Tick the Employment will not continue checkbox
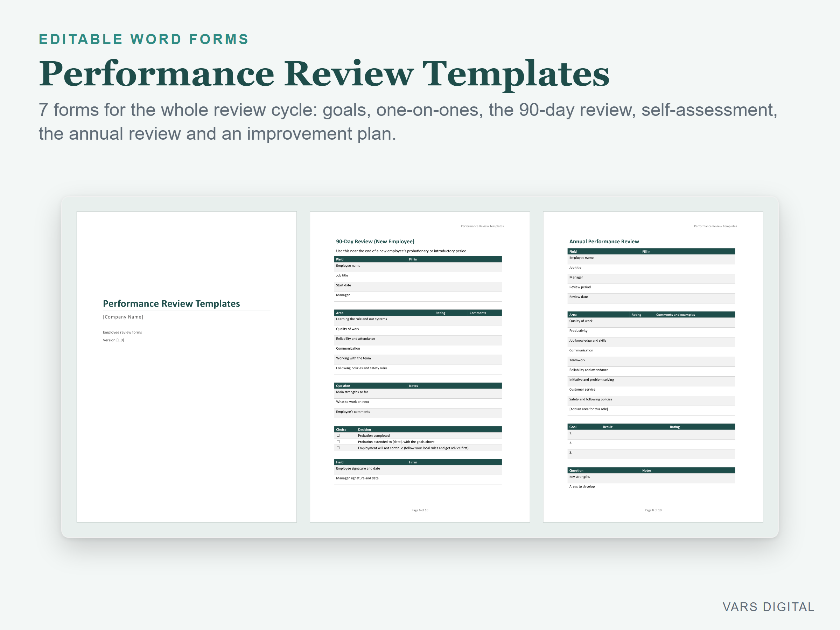840x630 pixels. coord(338,448)
